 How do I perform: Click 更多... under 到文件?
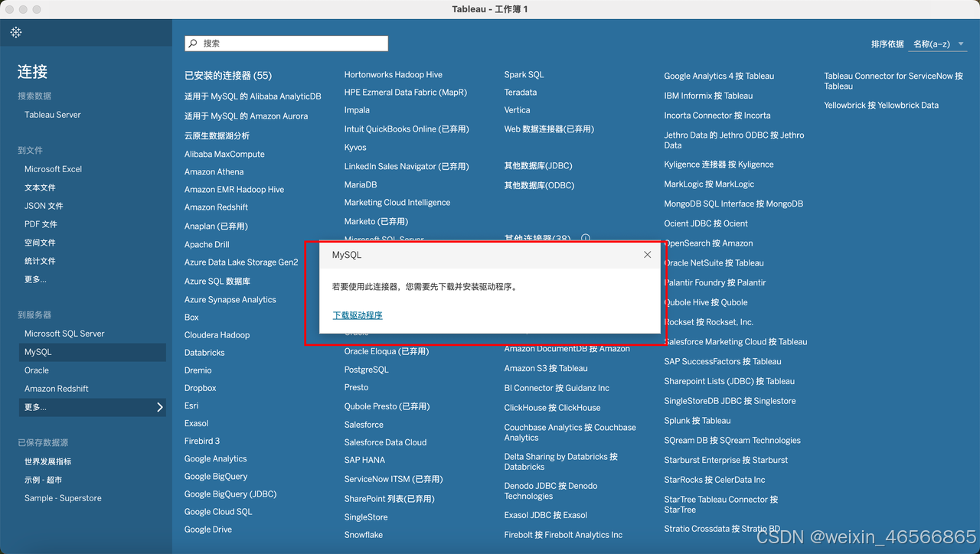pos(35,279)
